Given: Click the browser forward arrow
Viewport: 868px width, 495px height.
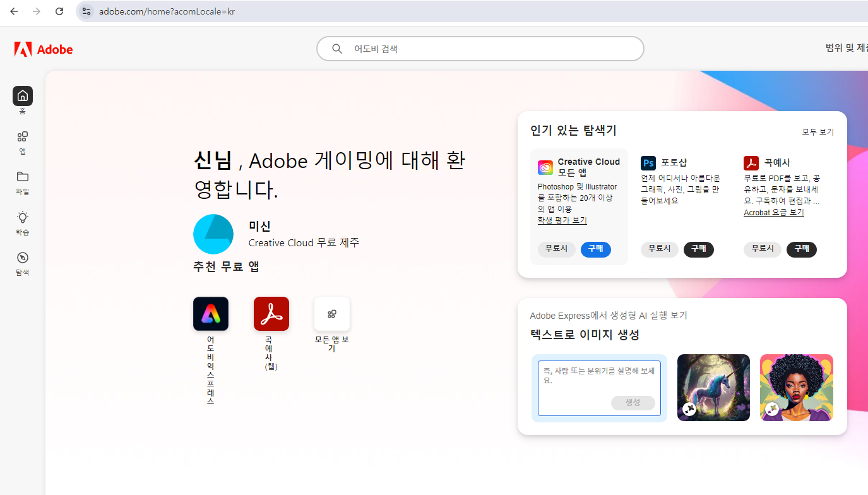Looking at the screenshot, I should pos(37,11).
